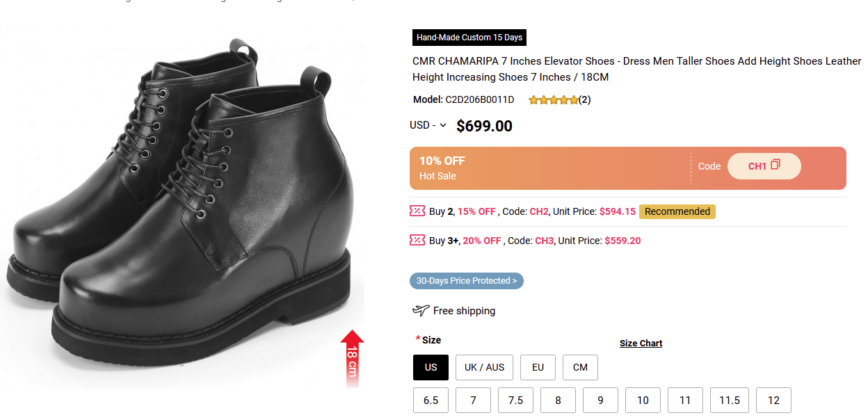The height and width of the screenshot is (420, 868).
Task: Click the star rating icons
Action: click(x=553, y=100)
